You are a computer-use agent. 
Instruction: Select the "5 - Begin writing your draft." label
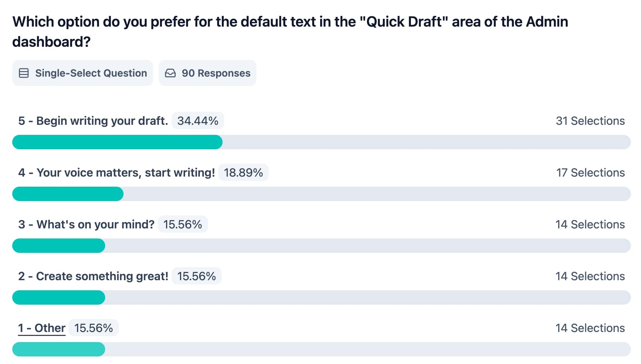(x=93, y=121)
